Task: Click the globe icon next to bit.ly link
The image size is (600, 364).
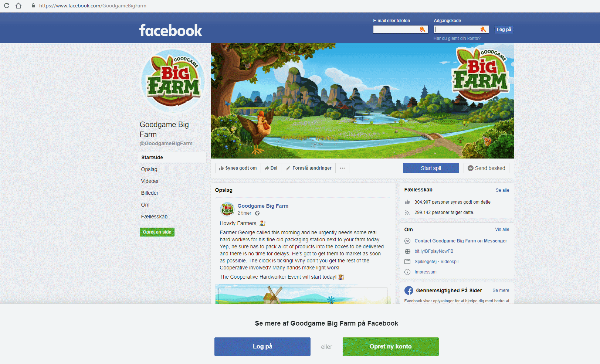Action: pyautogui.click(x=407, y=251)
